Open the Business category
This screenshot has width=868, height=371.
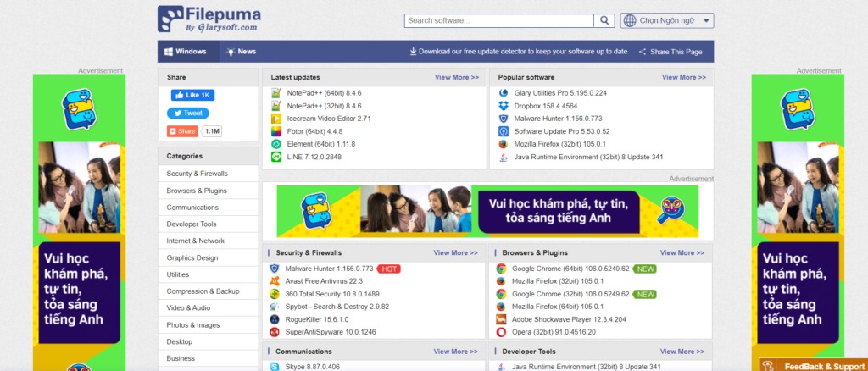(209, 358)
